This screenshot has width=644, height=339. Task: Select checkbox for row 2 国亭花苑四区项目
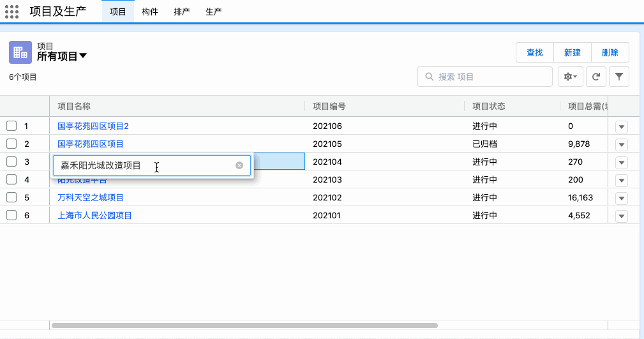11,144
